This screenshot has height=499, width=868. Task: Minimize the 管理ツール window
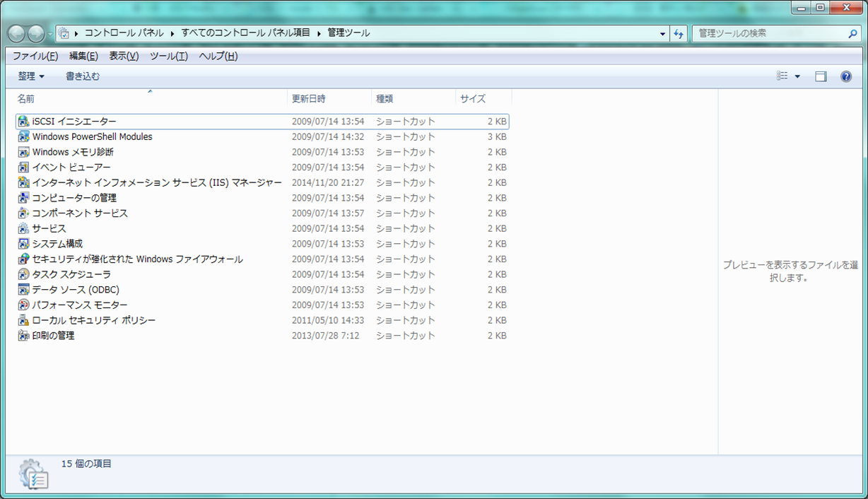pyautogui.click(x=801, y=7)
